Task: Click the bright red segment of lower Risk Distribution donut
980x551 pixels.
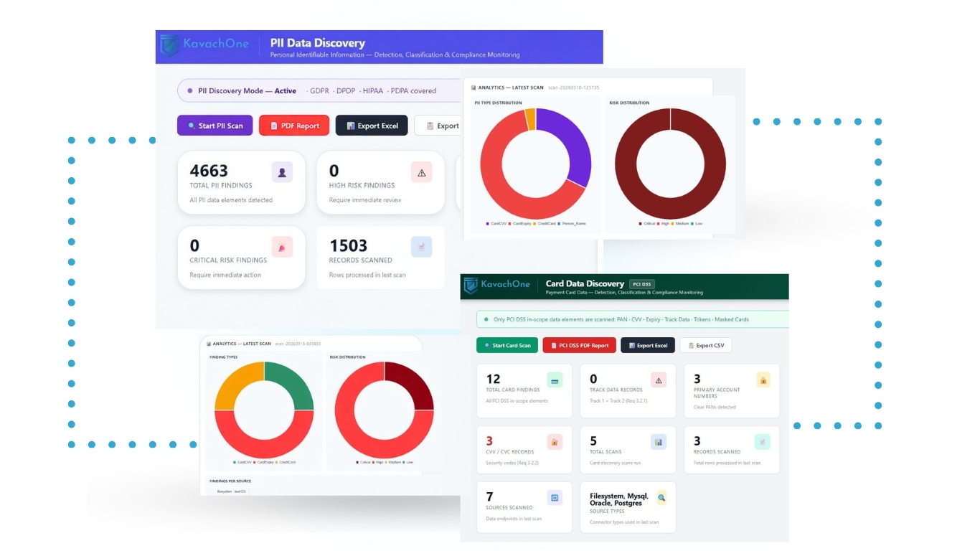Action: tap(354, 430)
